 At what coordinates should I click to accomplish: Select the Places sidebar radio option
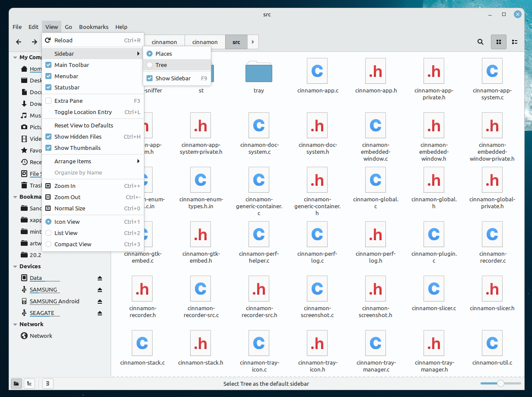click(x=150, y=54)
